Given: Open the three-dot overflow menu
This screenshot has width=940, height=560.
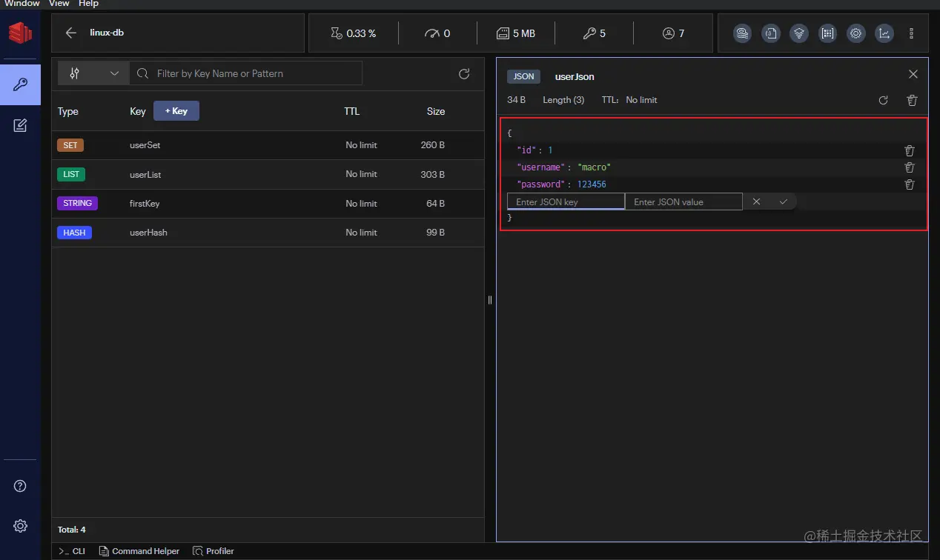Looking at the screenshot, I should [911, 33].
